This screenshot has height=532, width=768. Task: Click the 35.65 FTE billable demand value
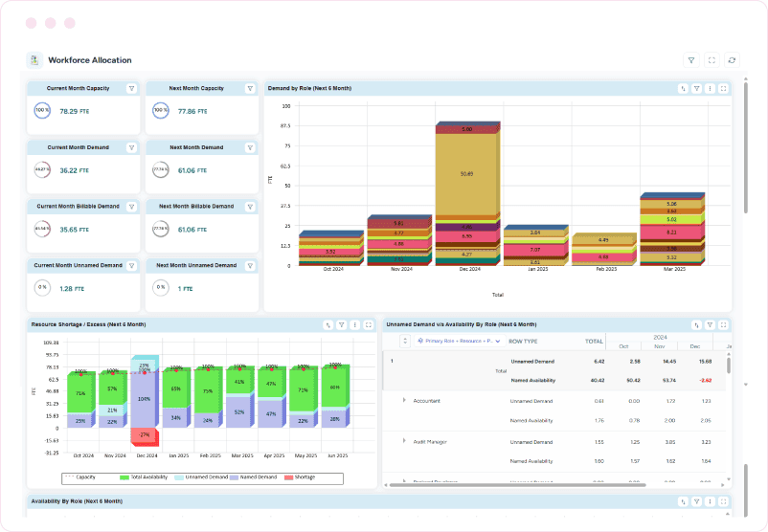click(75, 230)
